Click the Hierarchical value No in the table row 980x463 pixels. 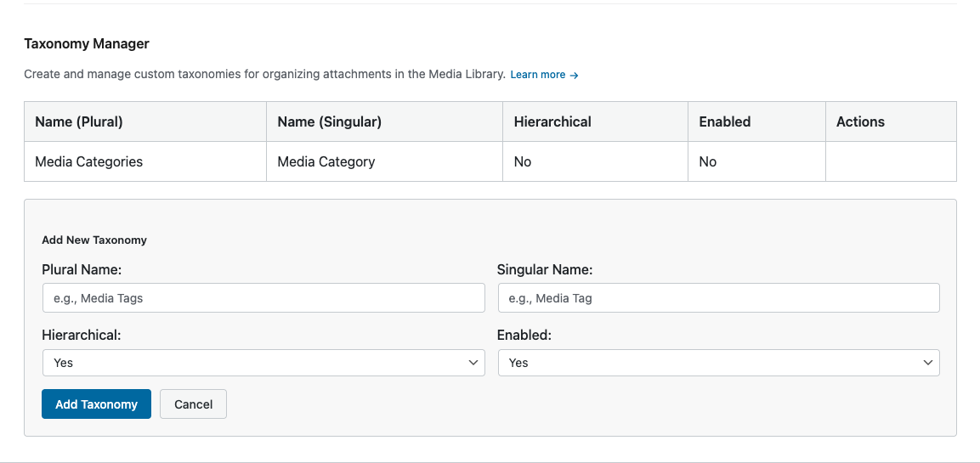[x=523, y=161]
